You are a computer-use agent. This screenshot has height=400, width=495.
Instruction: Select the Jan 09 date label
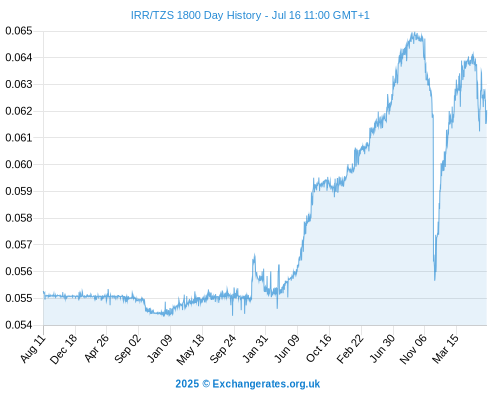tap(160, 348)
